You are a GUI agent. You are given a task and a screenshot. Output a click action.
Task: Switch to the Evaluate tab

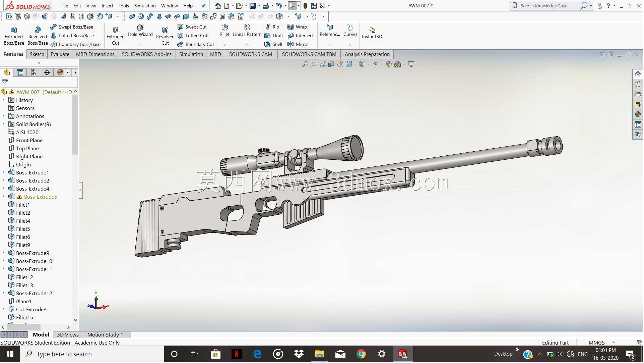click(x=60, y=54)
